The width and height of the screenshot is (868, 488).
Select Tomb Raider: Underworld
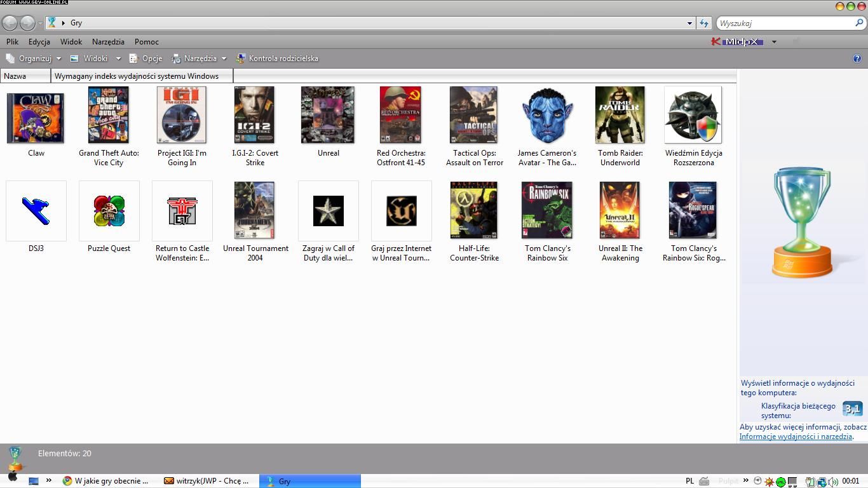point(620,115)
